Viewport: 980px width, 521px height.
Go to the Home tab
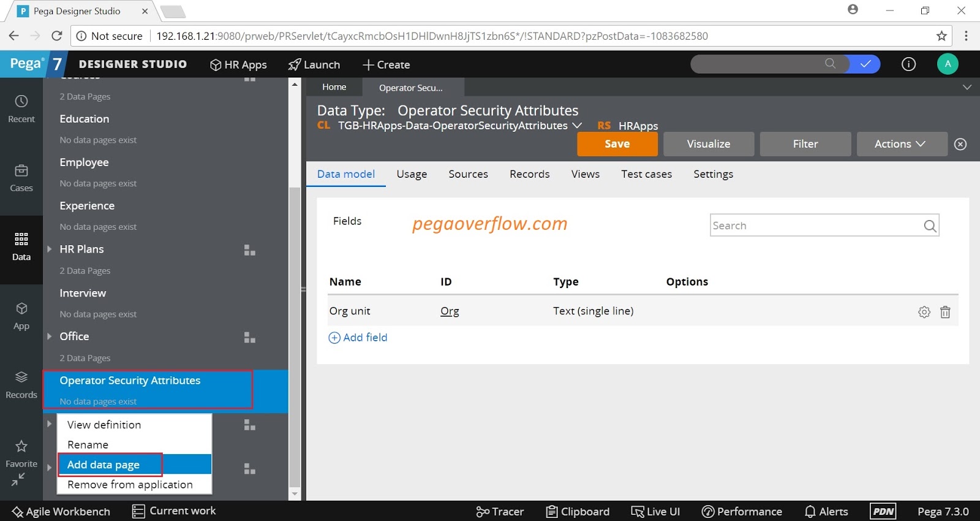[x=334, y=87]
